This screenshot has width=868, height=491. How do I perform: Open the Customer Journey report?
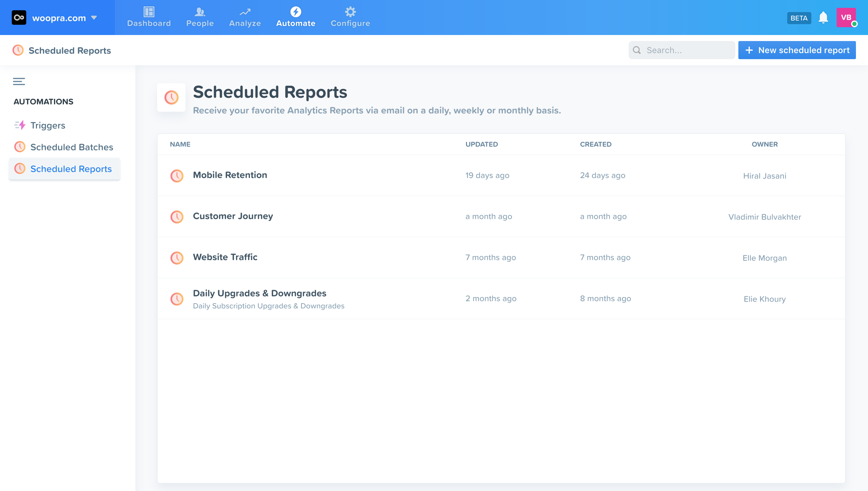[x=232, y=216]
